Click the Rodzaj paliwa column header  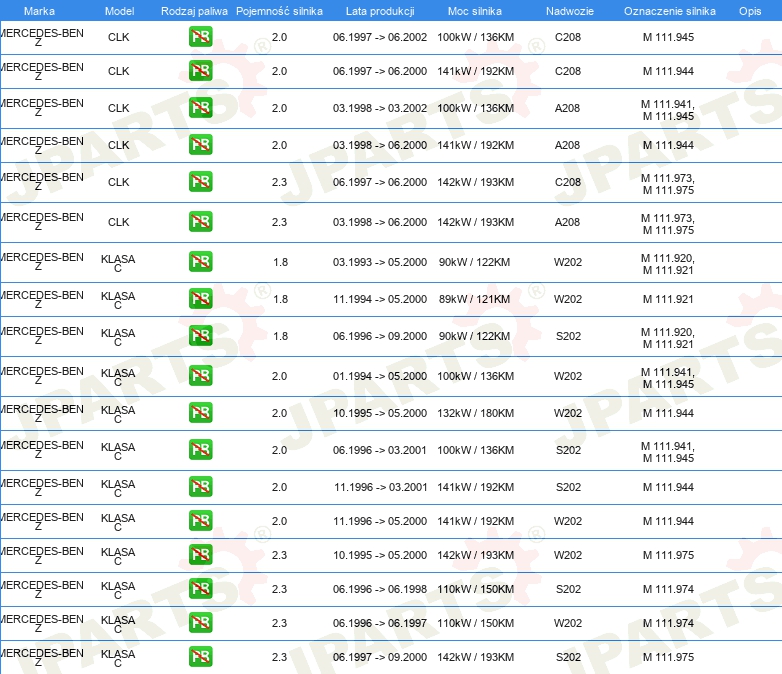coord(194,10)
